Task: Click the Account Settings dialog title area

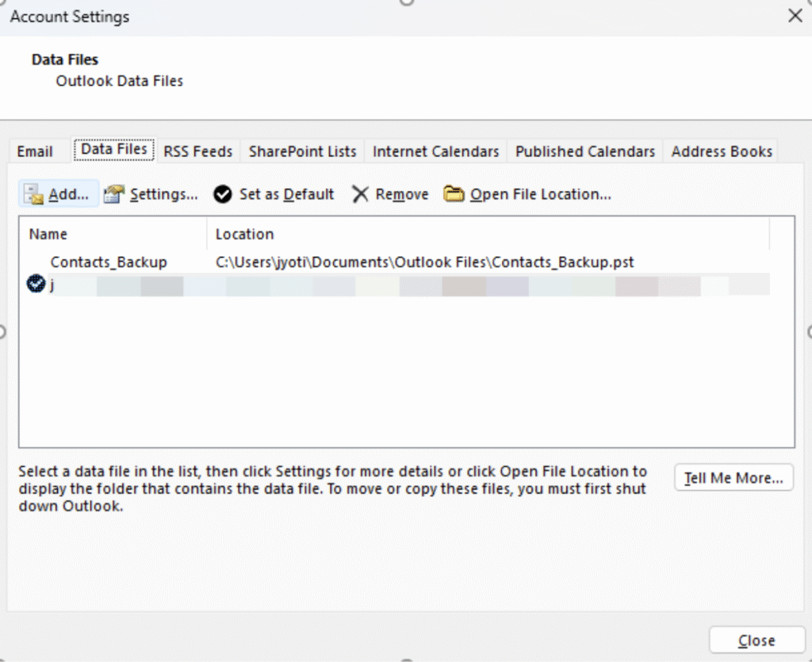Action: pos(69,16)
